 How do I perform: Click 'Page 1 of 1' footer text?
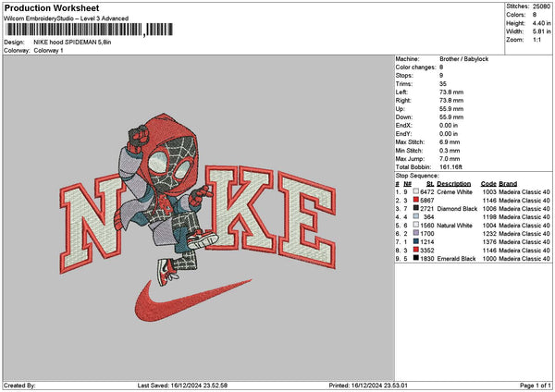pos(536,386)
